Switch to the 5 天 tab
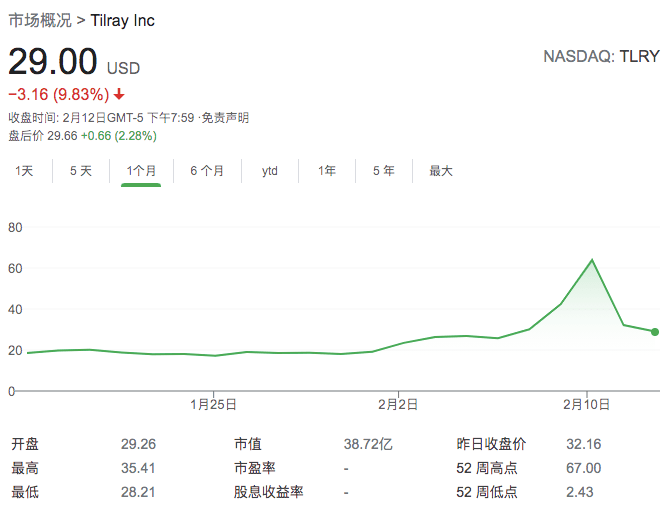Viewport: 670px width, 515px height. pos(81,171)
